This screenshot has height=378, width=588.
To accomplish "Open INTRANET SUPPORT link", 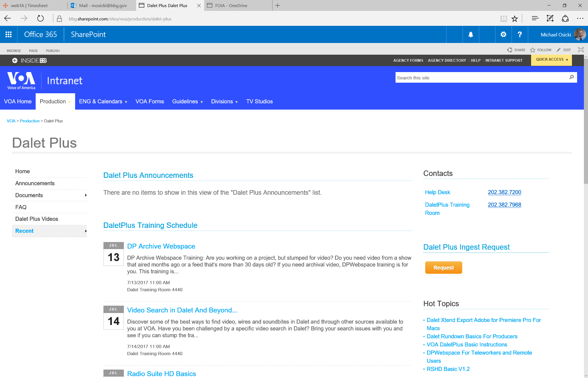I will pyautogui.click(x=504, y=60).
